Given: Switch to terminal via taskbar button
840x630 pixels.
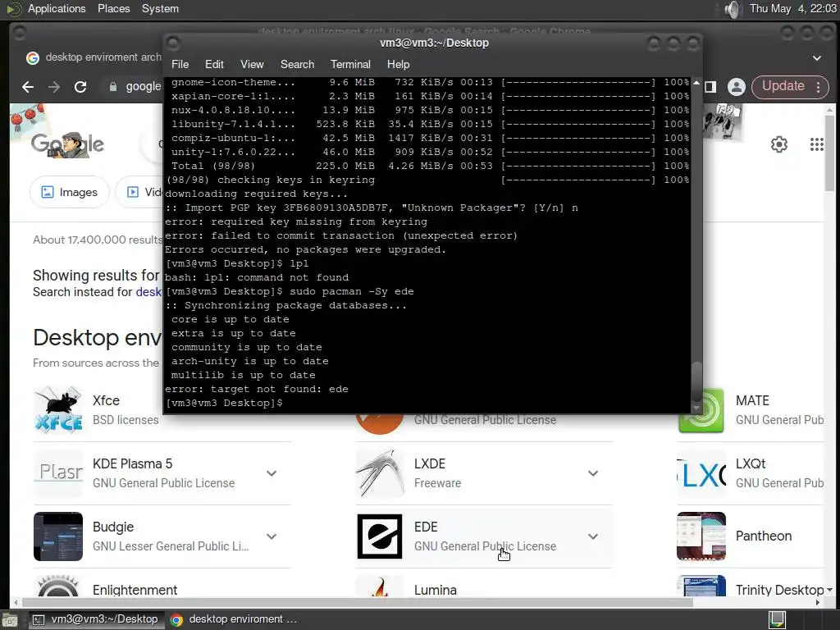Looking at the screenshot, I should click(x=95, y=620).
